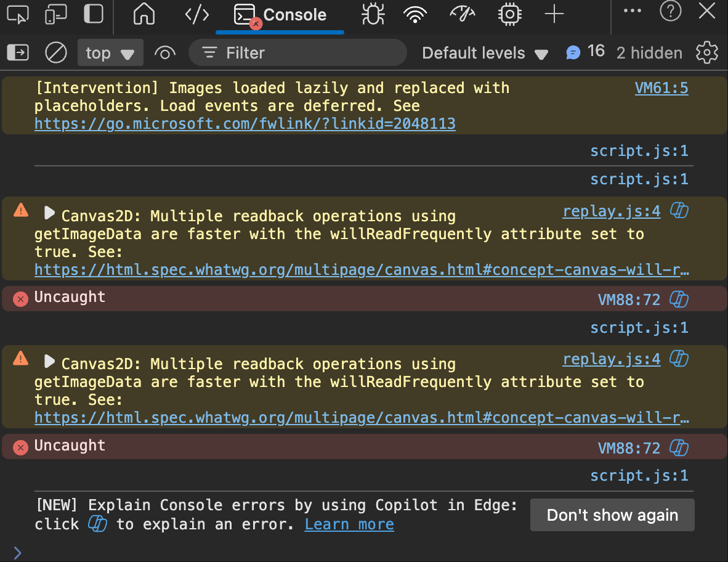The image size is (728, 562).
Task: Expand the first Canvas2D warning message
Action: (x=50, y=213)
